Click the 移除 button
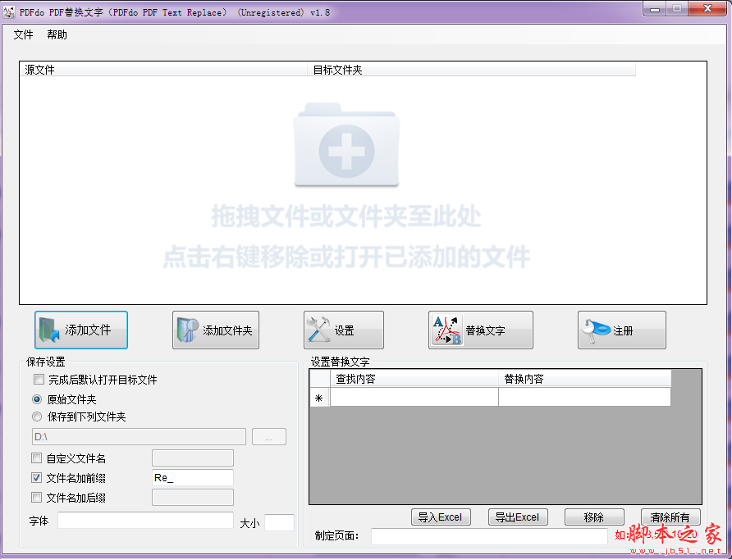This screenshot has height=560, width=732. [x=594, y=517]
